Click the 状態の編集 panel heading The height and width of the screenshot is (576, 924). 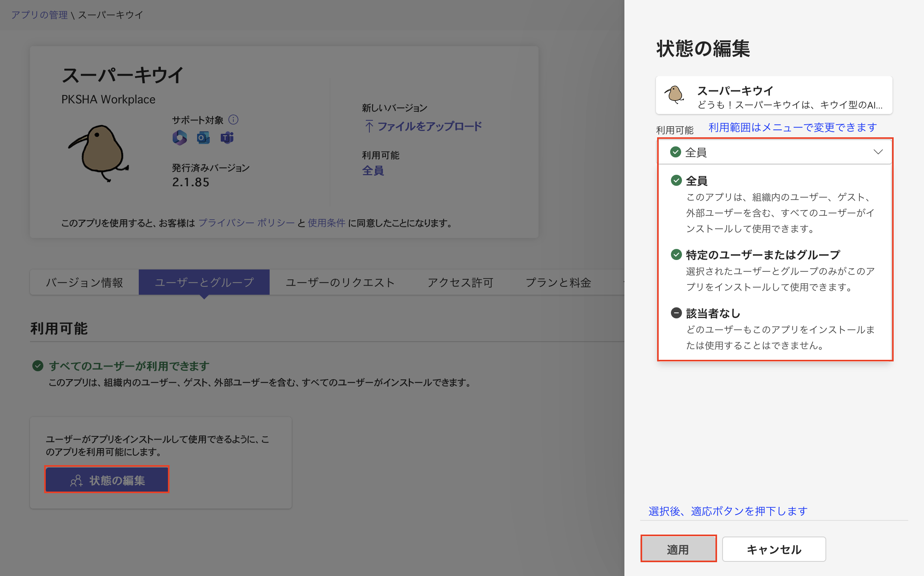tap(703, 49)
